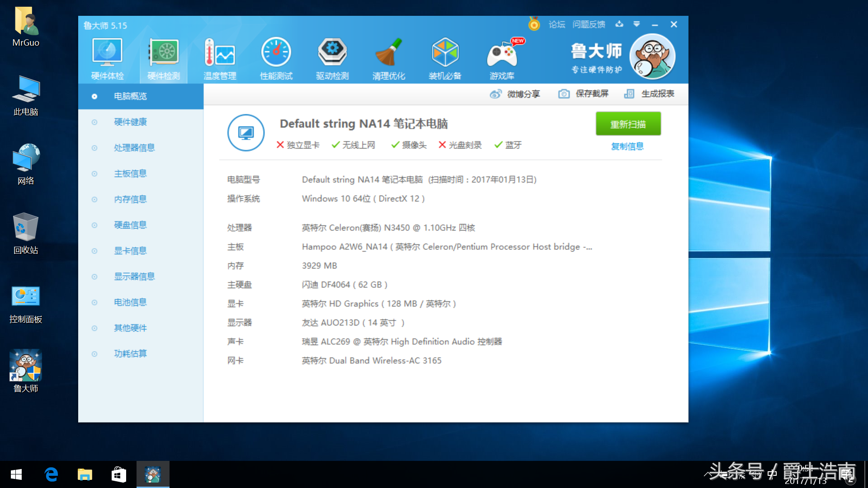The width and height of the screenshot is (868, 488).
Task: Select 电池信息 in the sidebar
Action: 141,302
